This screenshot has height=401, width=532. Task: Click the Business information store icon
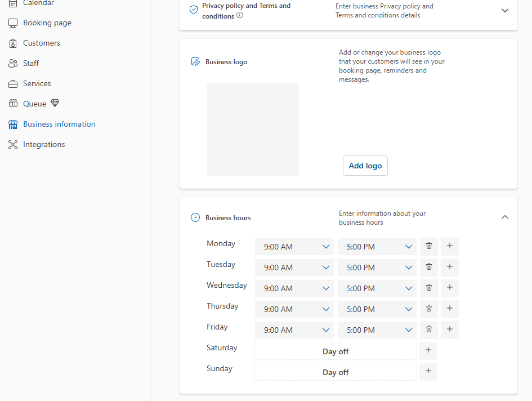coord(13,124)
